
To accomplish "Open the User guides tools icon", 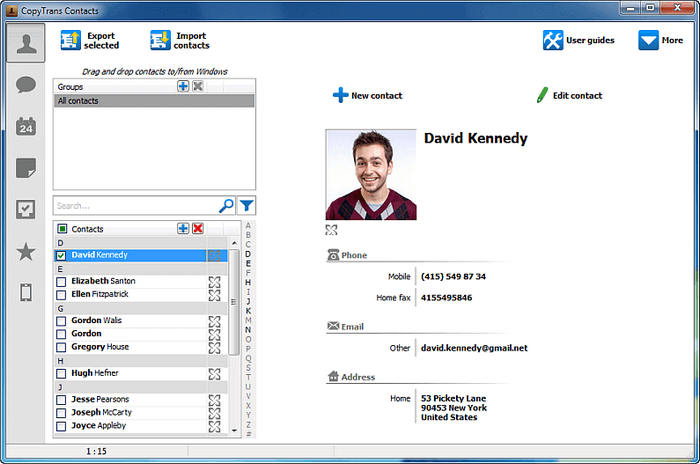I will [553, 40].
